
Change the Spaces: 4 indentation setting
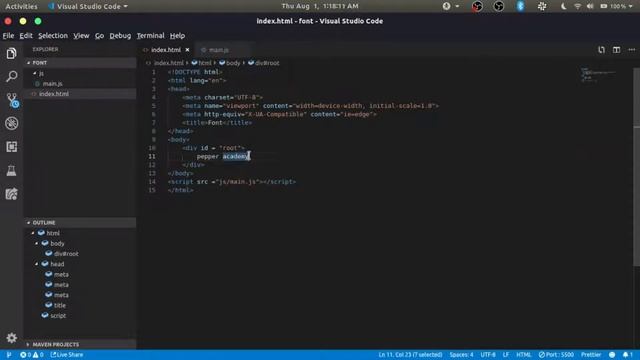point(462,355)
